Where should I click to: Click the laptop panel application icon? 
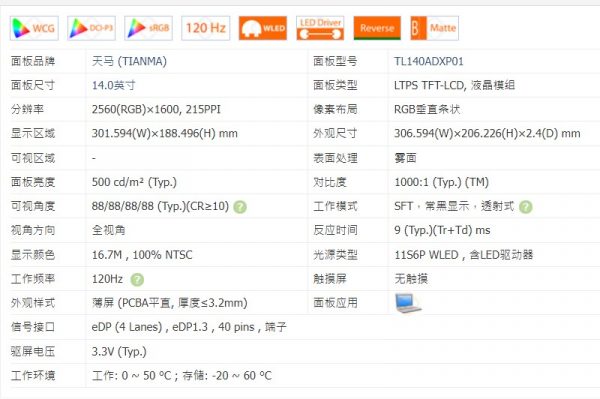(408, 303)
